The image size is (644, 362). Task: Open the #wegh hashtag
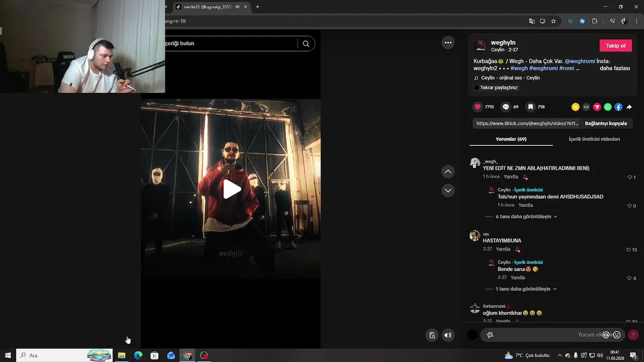[519, 68]
